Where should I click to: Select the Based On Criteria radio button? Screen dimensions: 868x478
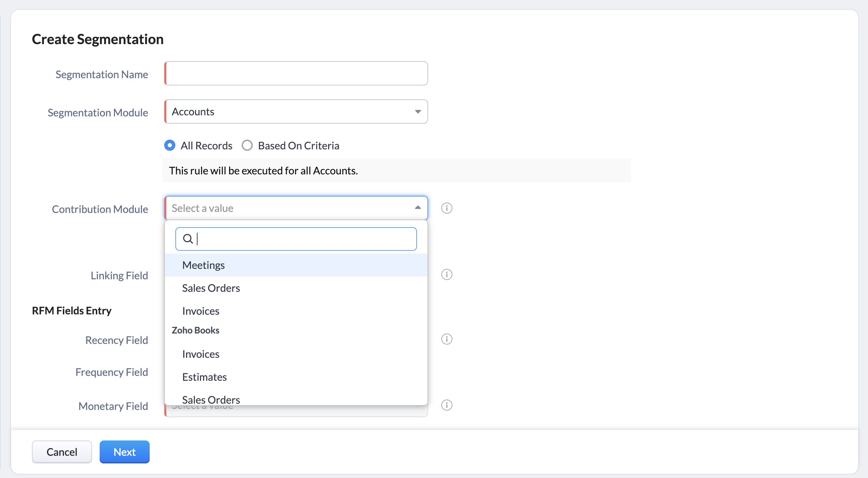pyautogui.click(x=248, y=145)
